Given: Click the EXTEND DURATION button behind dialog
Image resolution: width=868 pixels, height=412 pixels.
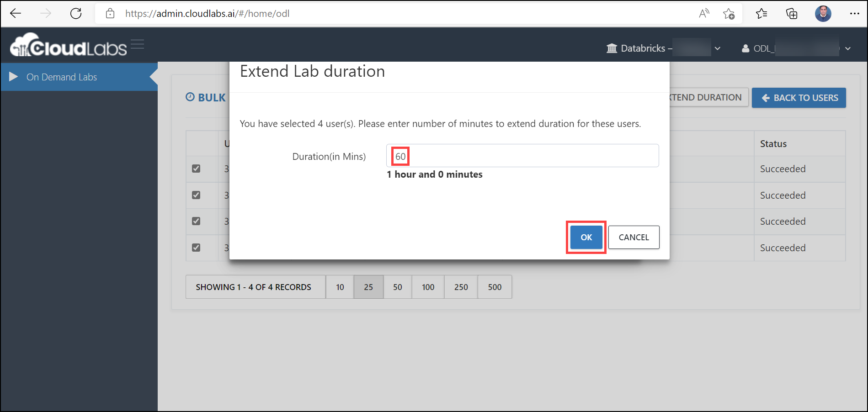Looking at the screenshot, I should [709, 97].
